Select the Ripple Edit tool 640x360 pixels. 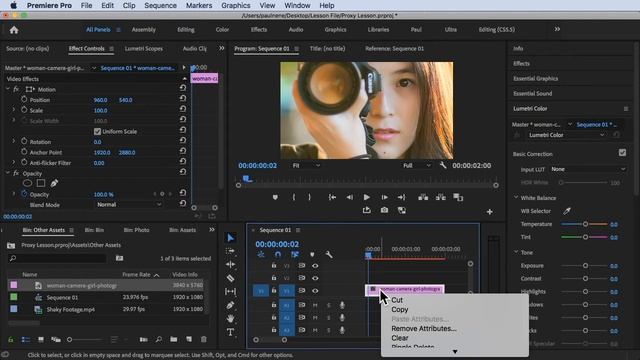tap(231, 264)
